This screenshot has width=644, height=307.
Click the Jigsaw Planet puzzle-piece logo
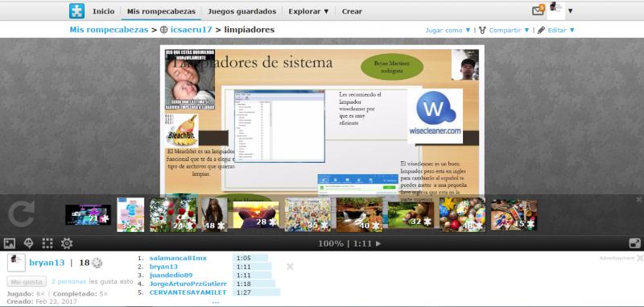pyautogui.click(x=76, y=11)
